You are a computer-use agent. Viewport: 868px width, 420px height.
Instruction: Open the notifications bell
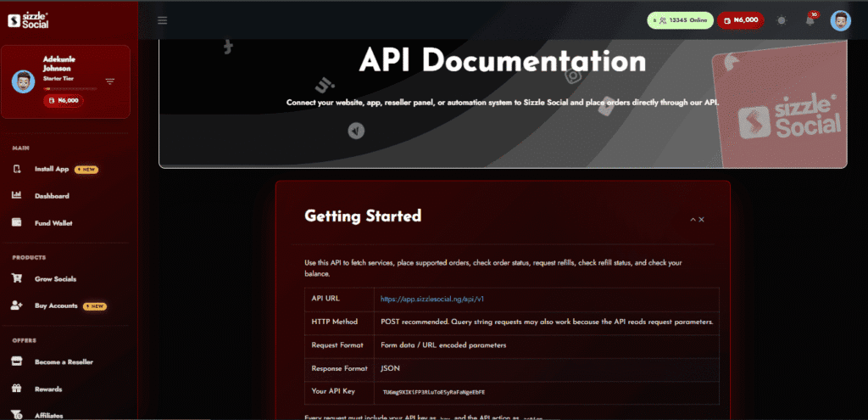tap(810, 20)
